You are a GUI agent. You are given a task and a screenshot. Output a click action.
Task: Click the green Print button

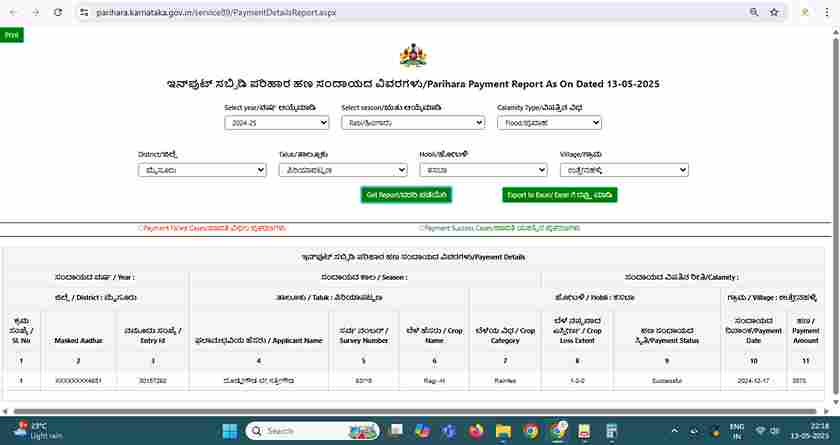click(x=11, y=35)
